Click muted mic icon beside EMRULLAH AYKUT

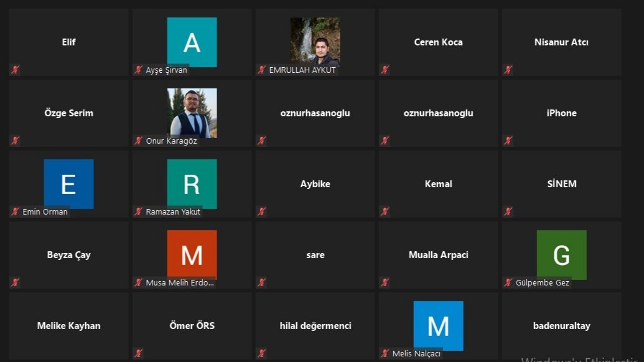click(261, 70)
